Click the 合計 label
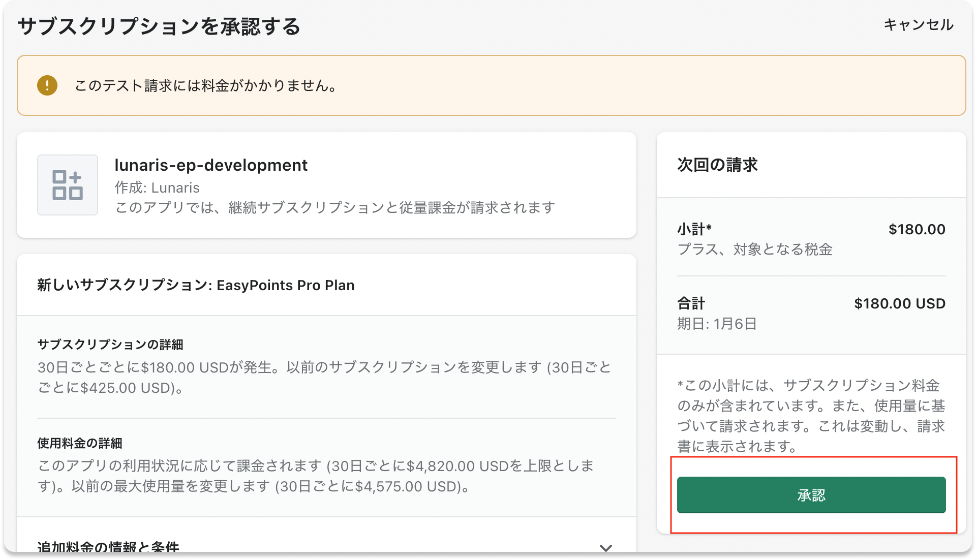 click(x=691, y=303)
